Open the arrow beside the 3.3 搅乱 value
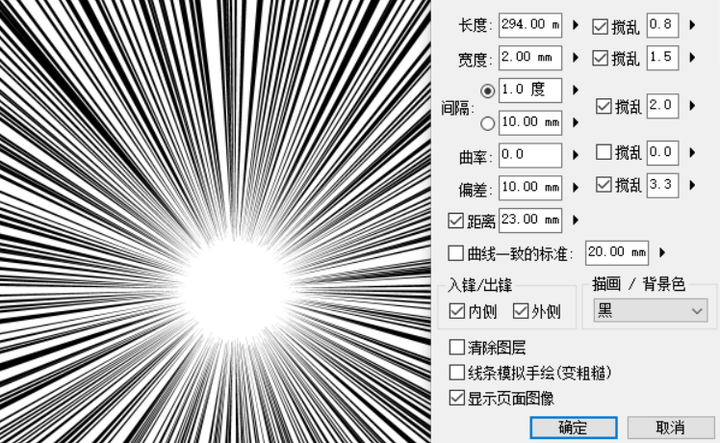This screenshot has width=720, height=443. point(692,185)
